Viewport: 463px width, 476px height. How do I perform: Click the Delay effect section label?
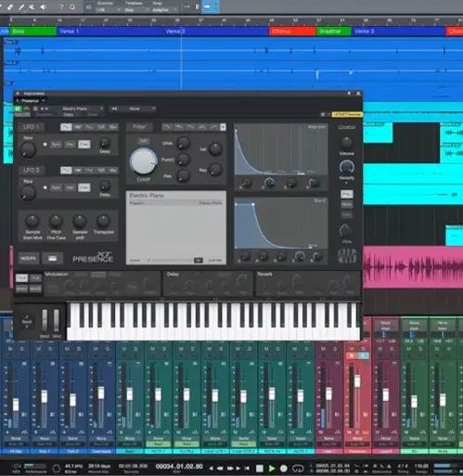[173, 274]
